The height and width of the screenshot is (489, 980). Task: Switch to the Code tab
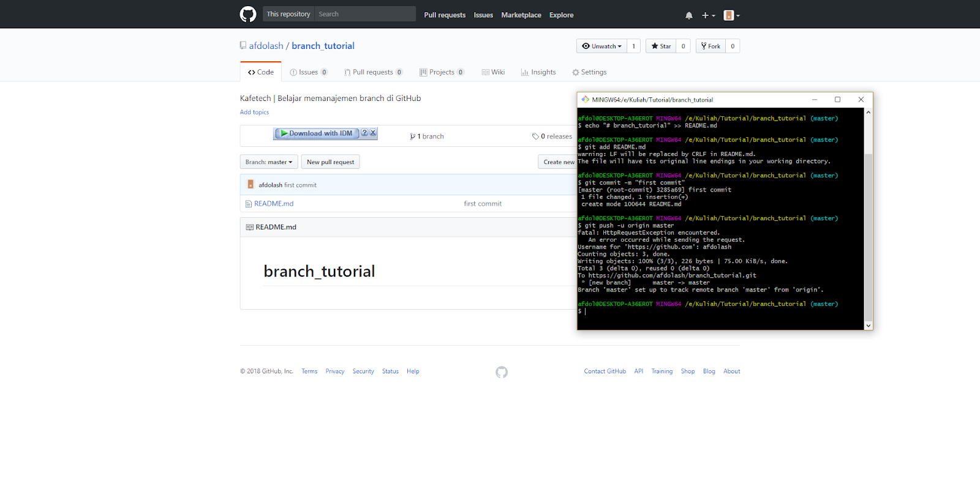tap(261, 72)
